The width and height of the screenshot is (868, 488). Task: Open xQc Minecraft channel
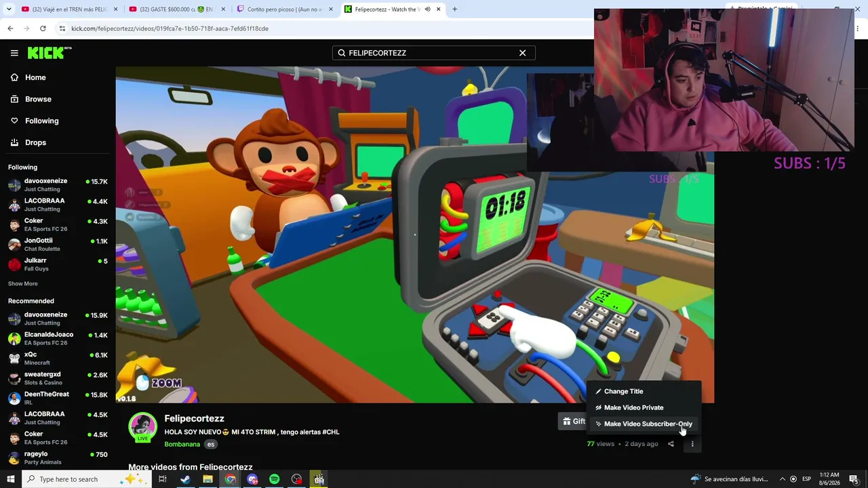tap(58, 358)
